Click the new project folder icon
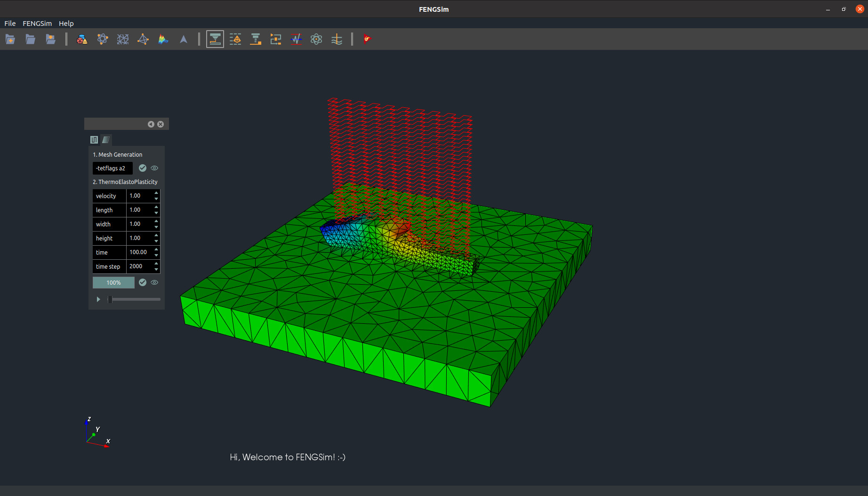The width and height of the screenshot is (868, 496). pyautogui.click(x=10, y=40)
